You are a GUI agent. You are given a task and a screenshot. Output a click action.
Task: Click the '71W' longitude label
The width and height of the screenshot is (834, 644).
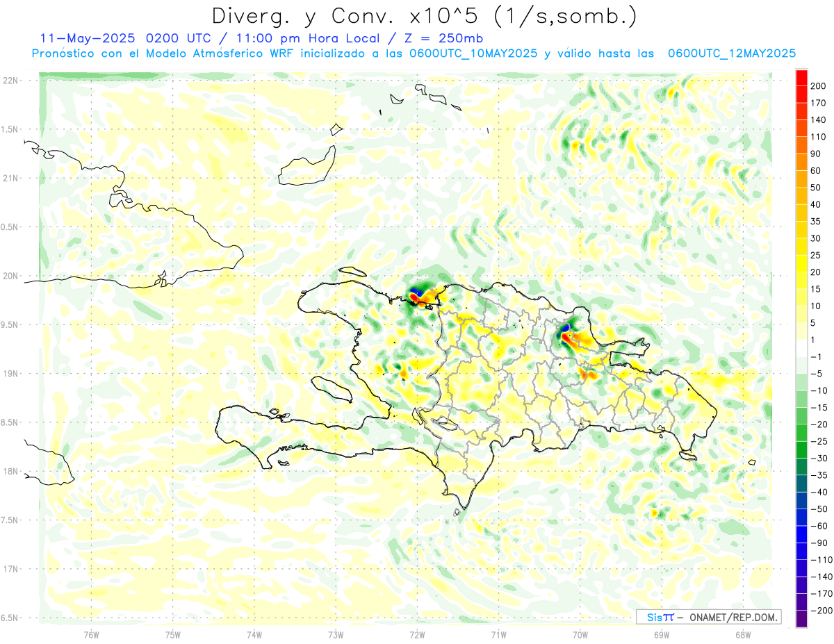point(498,634)
